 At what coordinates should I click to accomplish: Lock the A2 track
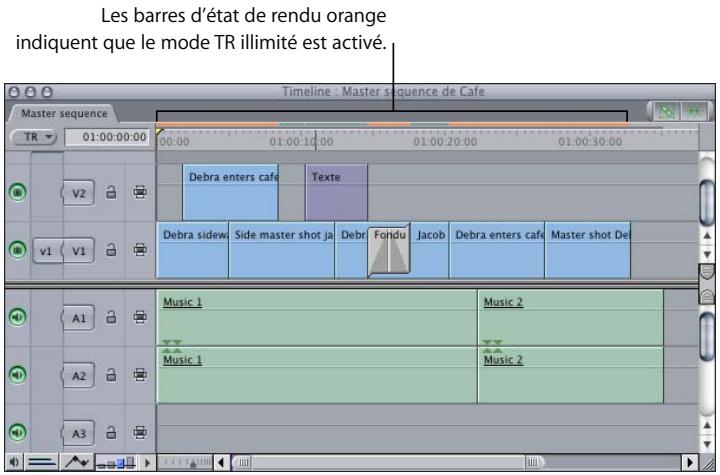point(111,375)
